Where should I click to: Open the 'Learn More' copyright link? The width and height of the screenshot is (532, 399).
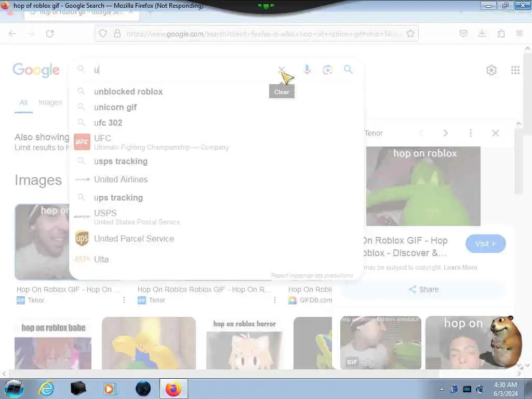point(460,268)
